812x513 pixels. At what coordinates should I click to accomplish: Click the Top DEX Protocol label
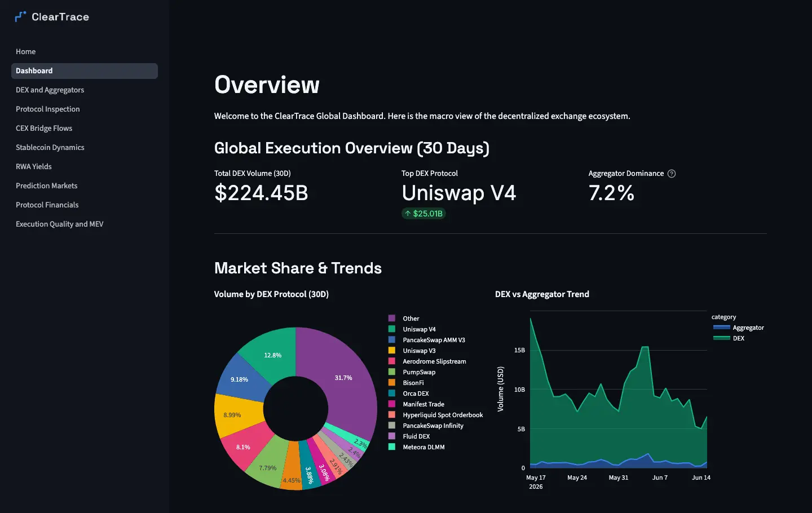430,174
